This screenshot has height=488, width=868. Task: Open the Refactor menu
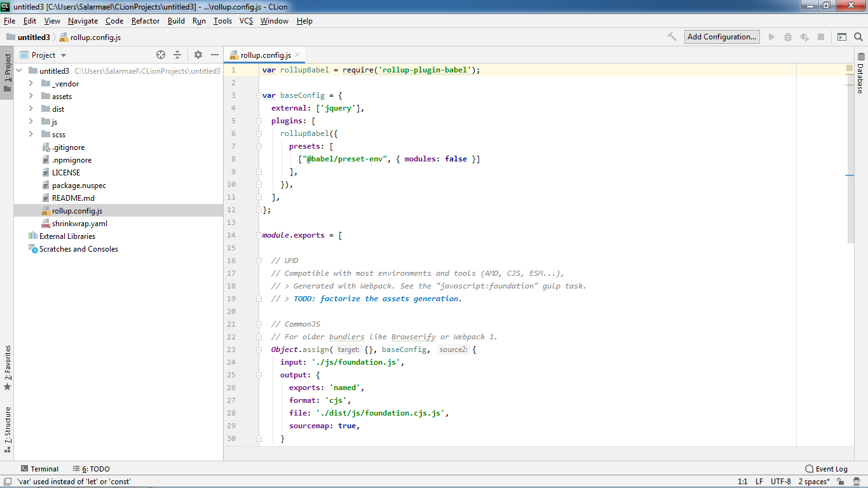tap(146, 21)
